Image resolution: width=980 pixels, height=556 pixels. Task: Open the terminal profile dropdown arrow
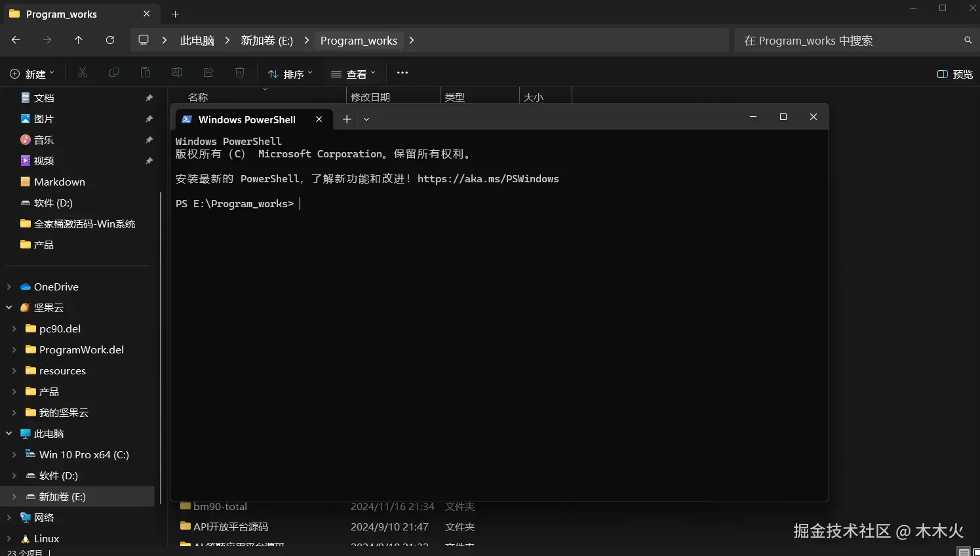coord(366,119)
